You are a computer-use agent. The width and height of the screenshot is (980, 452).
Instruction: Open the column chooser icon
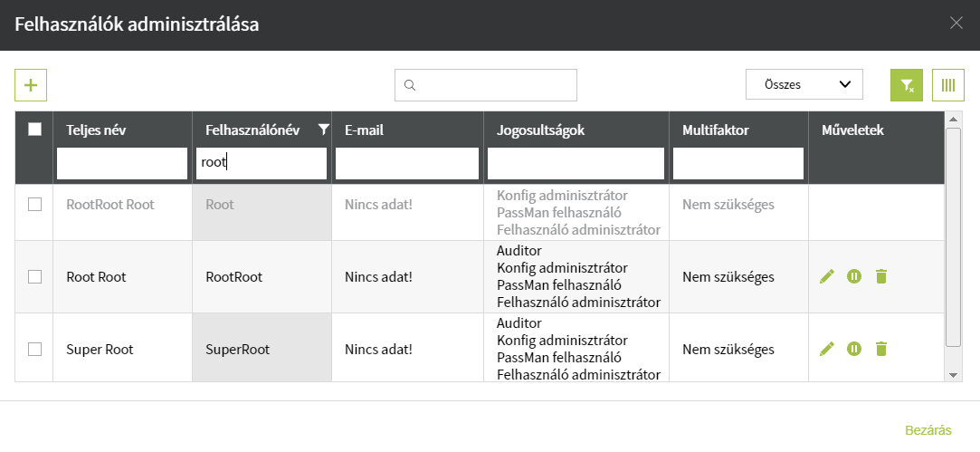click(x=948, y=85)
